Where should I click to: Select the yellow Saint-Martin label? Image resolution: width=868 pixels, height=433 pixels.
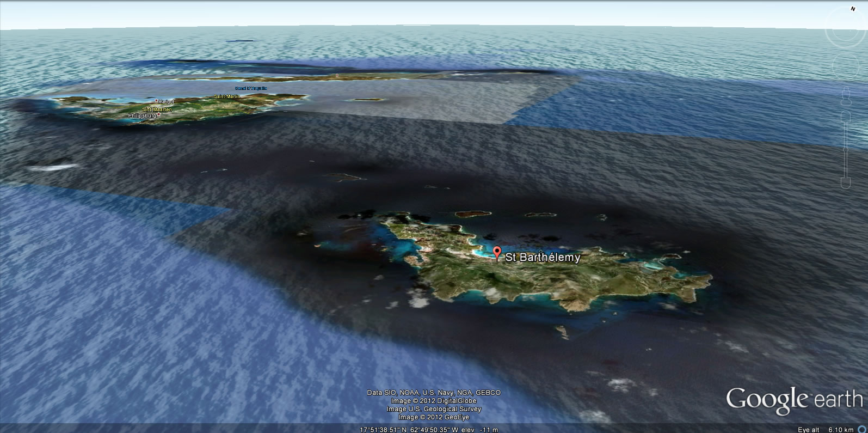[227, 96]
